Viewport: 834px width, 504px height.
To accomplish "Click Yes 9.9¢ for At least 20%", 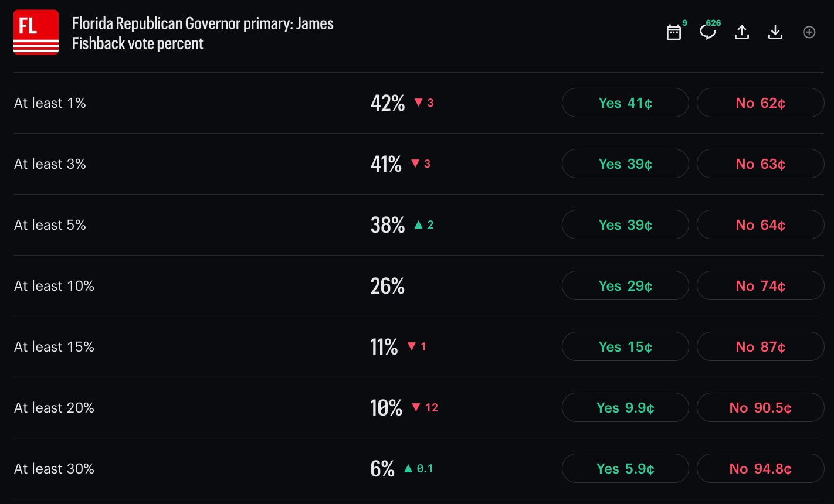I will 625,407.
